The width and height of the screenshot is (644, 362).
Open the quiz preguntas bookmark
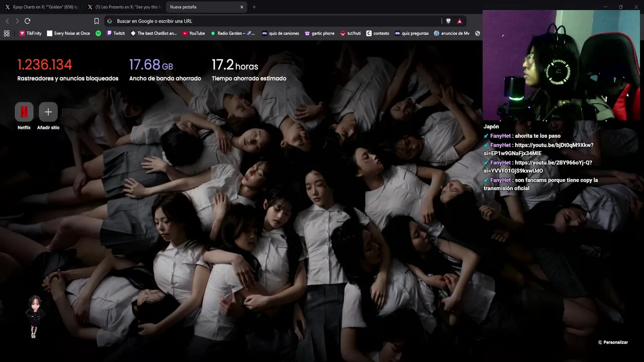(412, 33)
